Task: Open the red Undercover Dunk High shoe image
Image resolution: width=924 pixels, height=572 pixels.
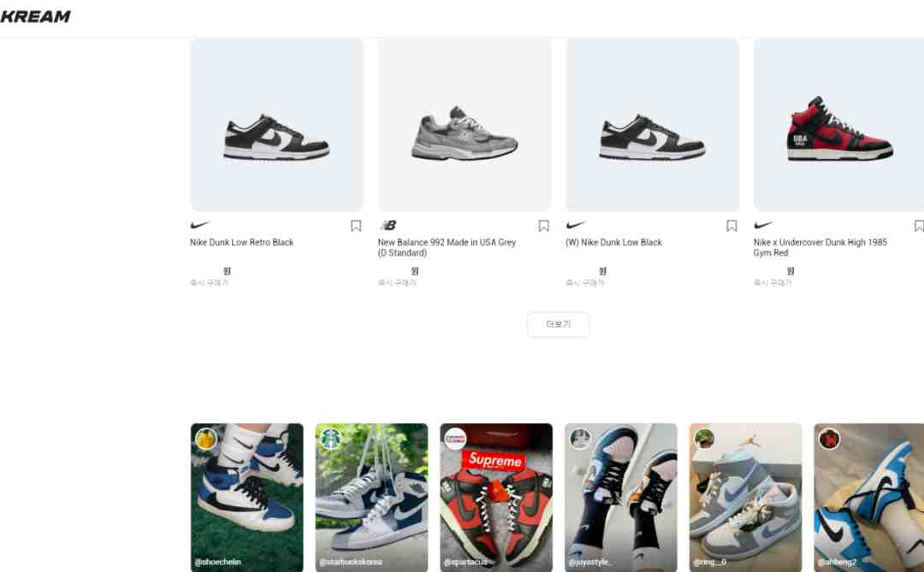Action: pyautogui.click(x=839, y=125)
